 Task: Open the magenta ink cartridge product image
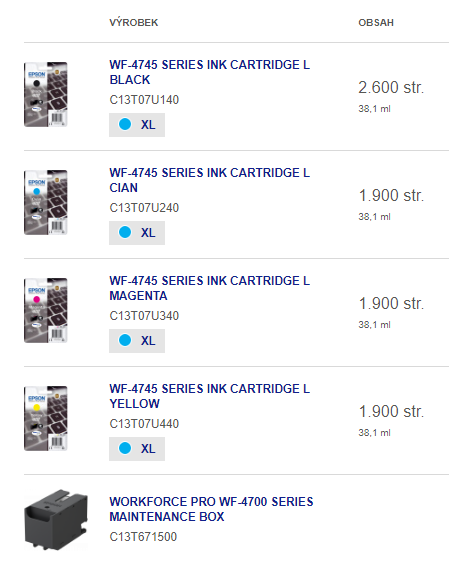pos(46,310)
